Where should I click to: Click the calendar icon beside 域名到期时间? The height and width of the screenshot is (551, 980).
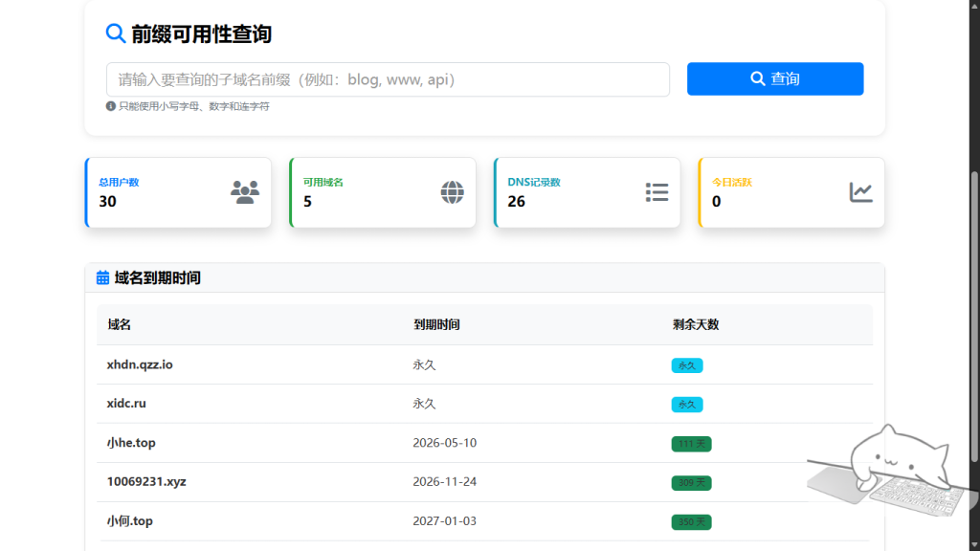coord(103,278)
